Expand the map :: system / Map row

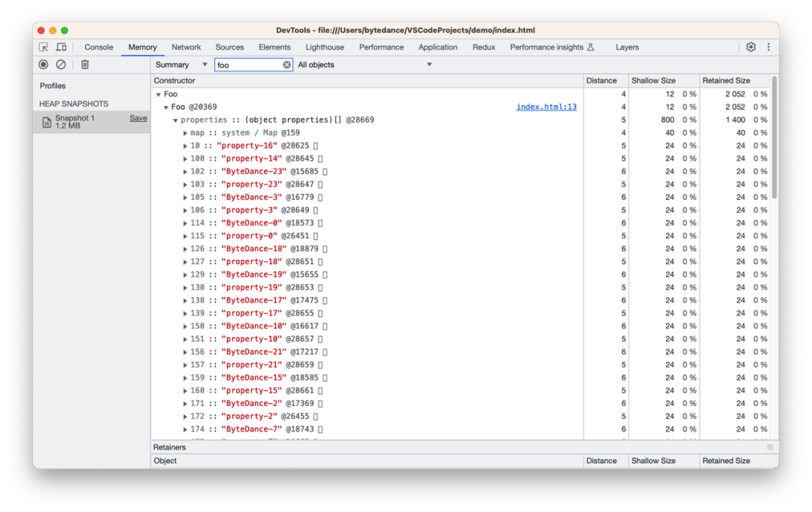coord(185,133)
